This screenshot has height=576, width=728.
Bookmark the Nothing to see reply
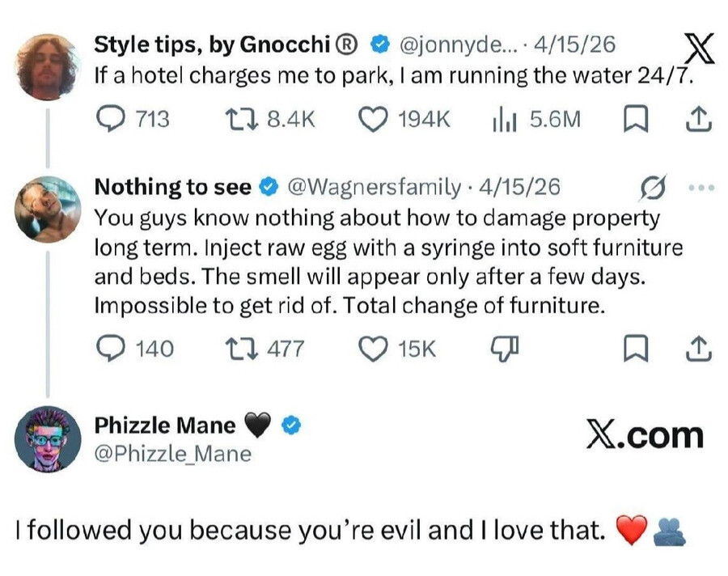tap(636, 349)
